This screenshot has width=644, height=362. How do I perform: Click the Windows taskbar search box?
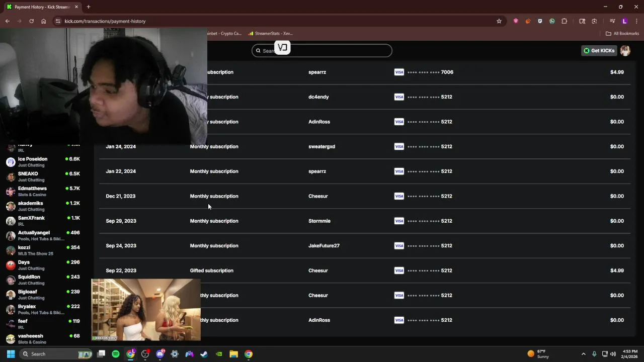(x=56, y=354)
